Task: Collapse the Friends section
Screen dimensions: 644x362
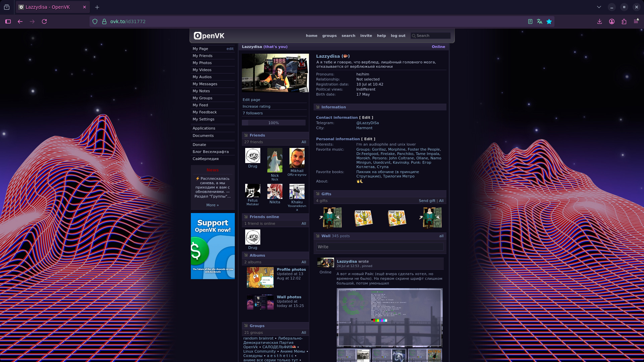Action: 246,135
